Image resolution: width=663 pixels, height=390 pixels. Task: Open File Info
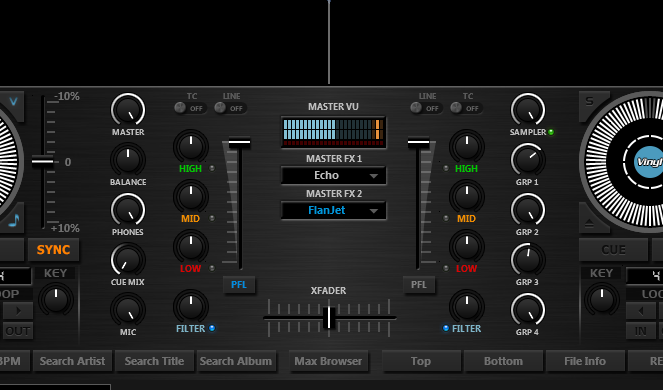click(585, 361)
